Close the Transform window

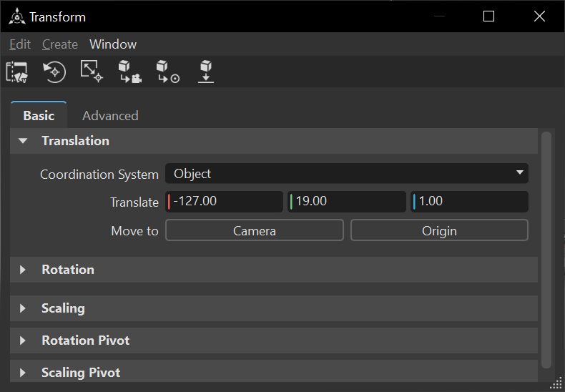click(539, 16)
